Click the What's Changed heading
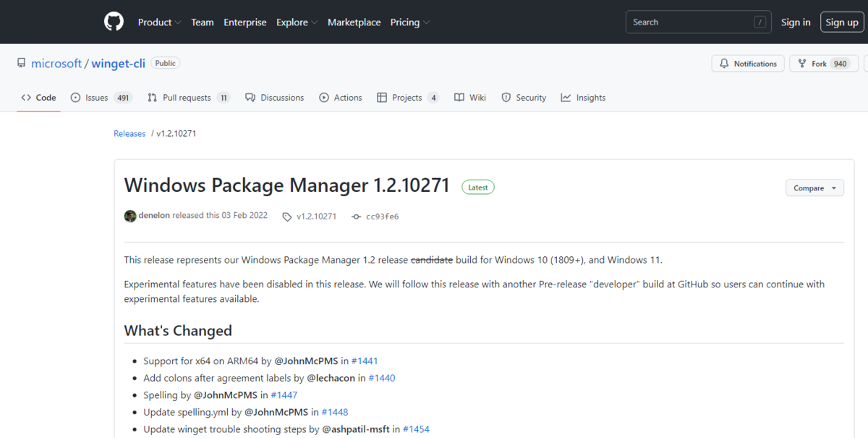 click(178, 331)
